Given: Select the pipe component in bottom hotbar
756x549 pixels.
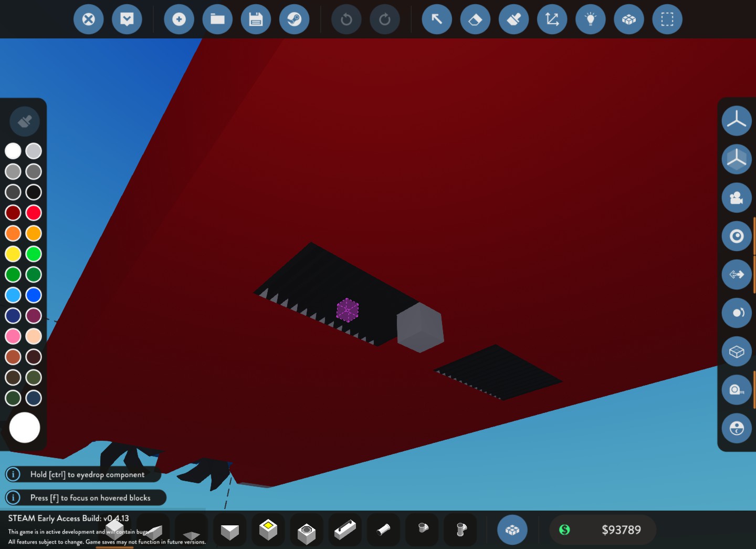Looking at the screenshot, I should pos(384,530).
